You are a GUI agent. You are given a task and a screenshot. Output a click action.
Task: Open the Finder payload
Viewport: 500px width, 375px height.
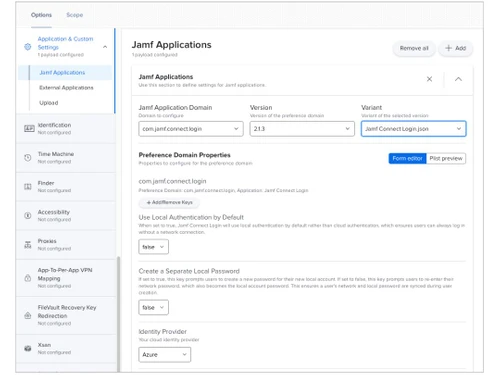click(x=66, y=187)
